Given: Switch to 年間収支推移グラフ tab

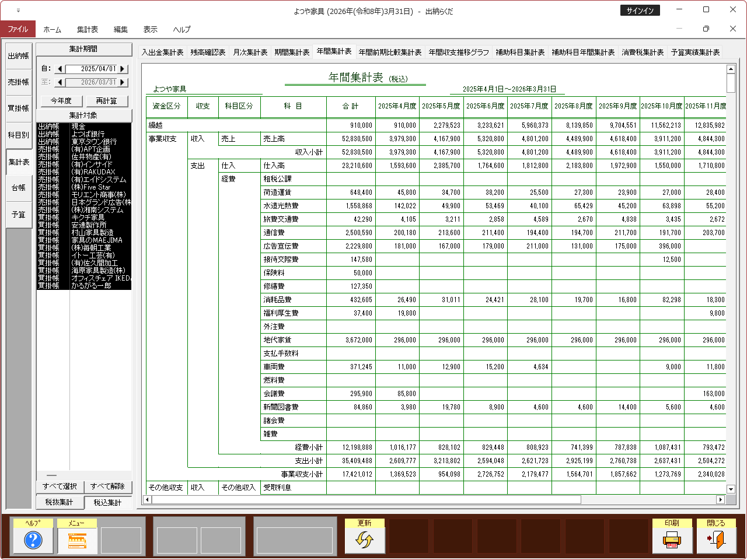Looking at the screenshot, I should tap(459, 52).
